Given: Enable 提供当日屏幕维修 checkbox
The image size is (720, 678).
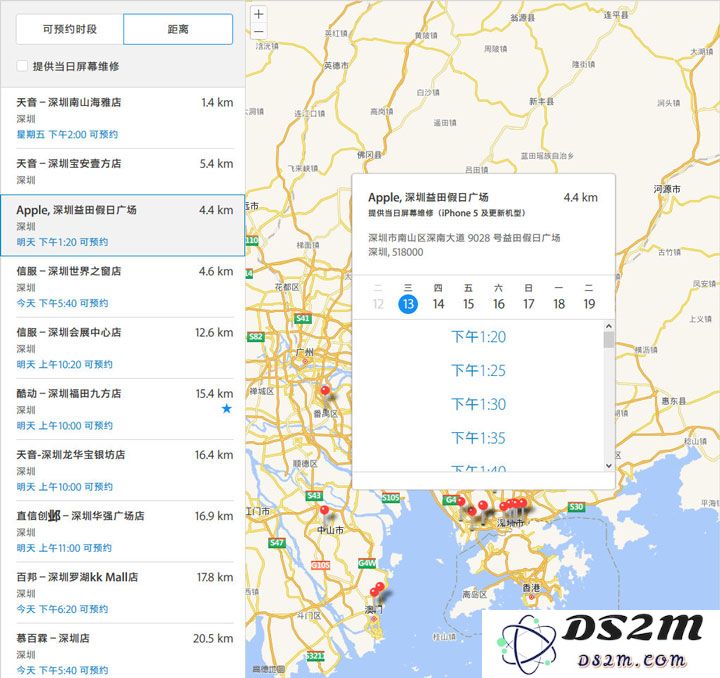Looking at the screenshot, I should [x=22, y=66].
